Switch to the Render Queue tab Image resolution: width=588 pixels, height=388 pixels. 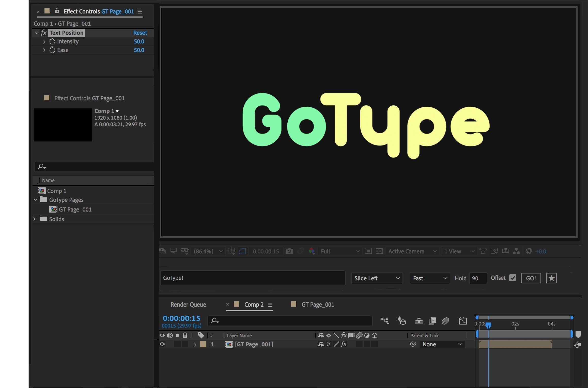click(x=188, y=305)
